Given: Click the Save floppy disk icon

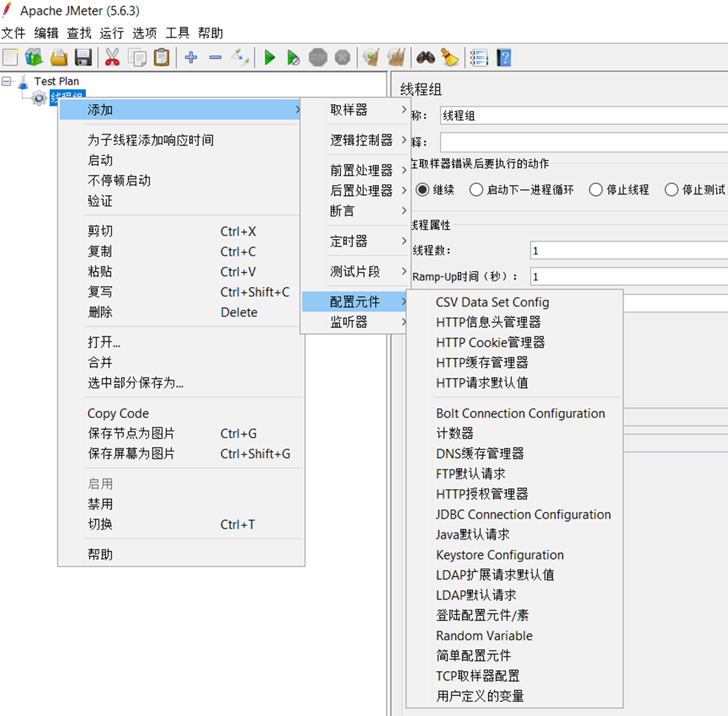Looking at the screenshot, I should click(83, 58).
